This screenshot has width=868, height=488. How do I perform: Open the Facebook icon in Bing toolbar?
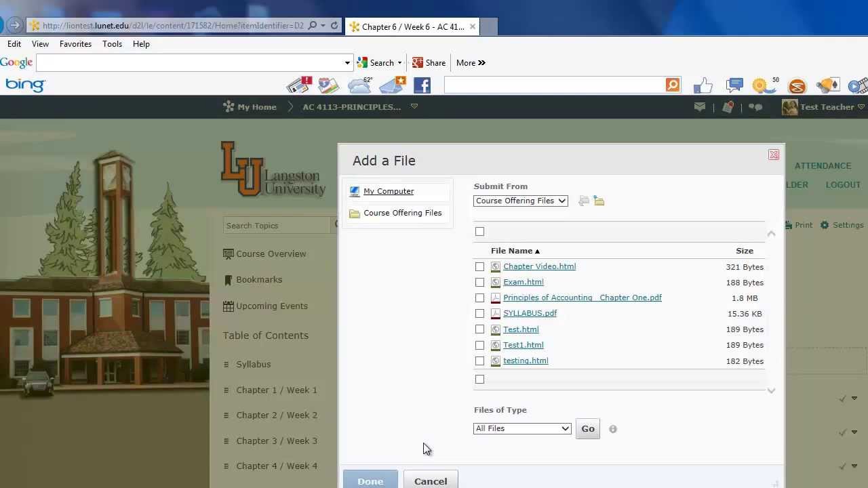click(x=422, y=85)
